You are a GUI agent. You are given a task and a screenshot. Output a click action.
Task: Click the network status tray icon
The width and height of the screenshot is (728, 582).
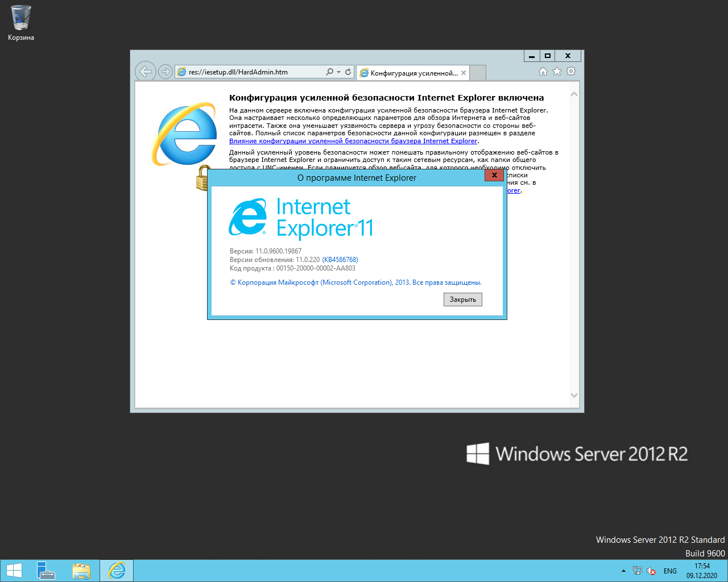(638, 571)
